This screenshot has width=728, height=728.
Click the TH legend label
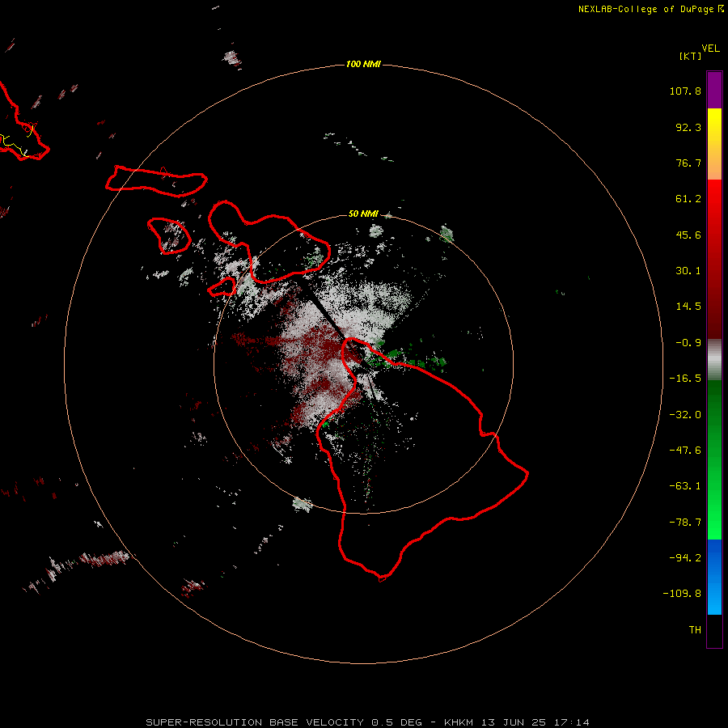coord(695,630)
